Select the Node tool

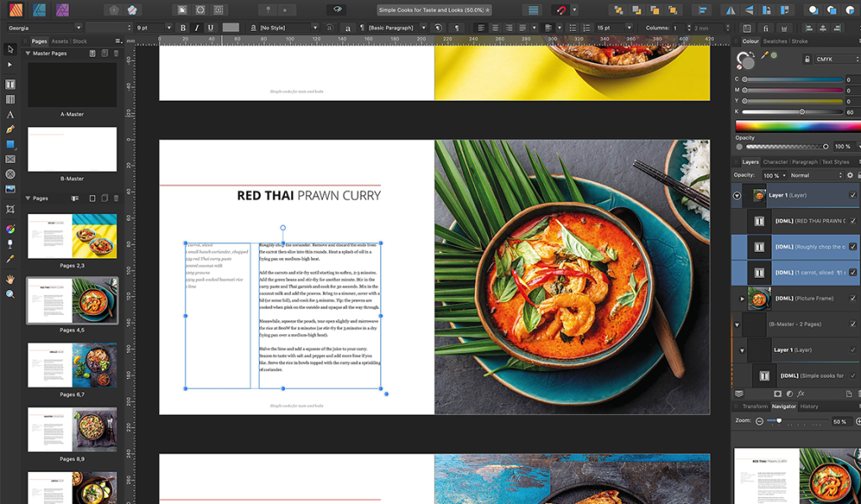(x=10, y=65)
